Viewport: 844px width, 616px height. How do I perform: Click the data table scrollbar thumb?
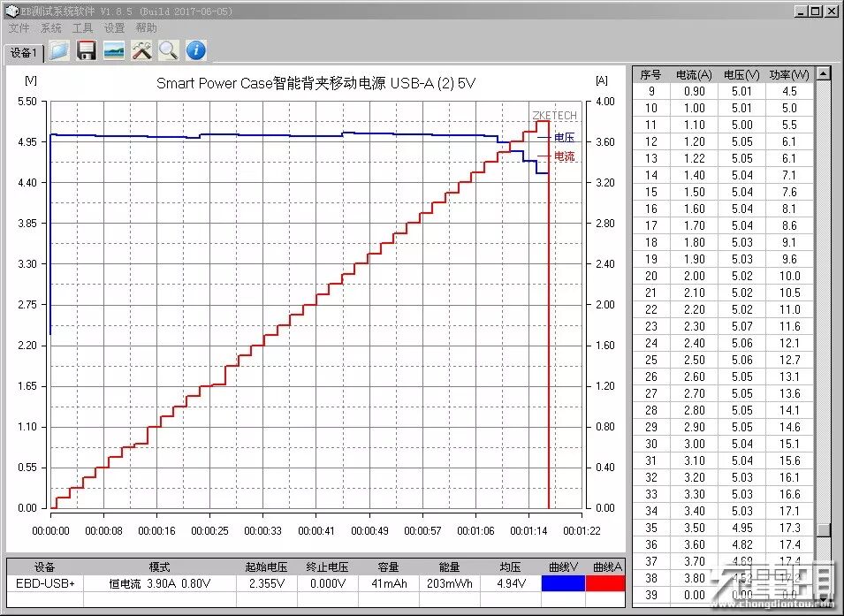[823, 530]
